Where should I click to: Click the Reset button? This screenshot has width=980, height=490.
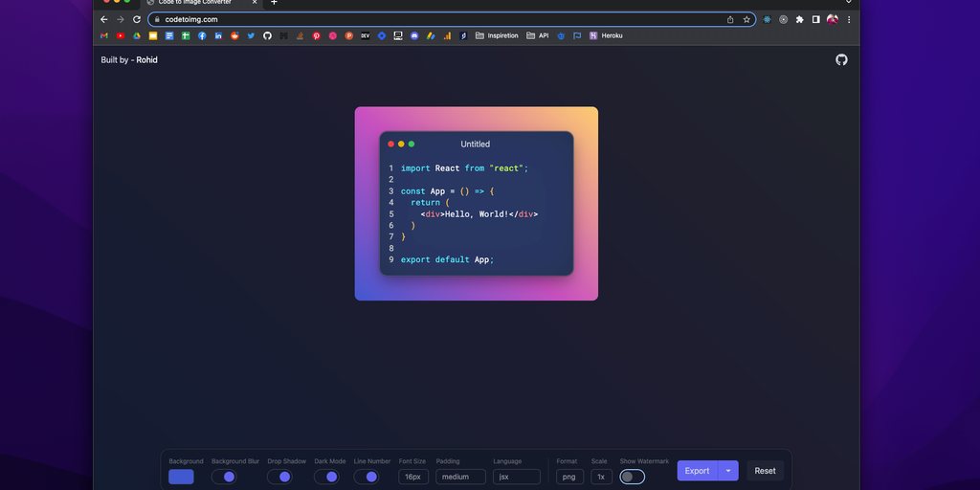[765, 471]
